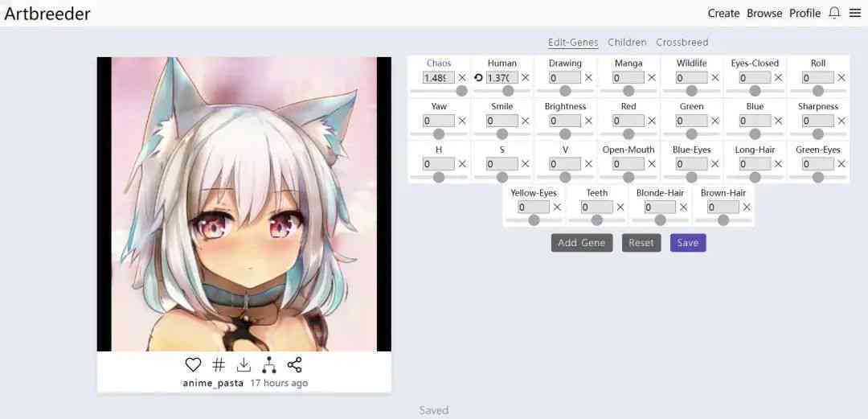Remove the Open-Mouth gene
This screenshot has height=419, width=868.
pyautogui.click(x=652, y=164)
